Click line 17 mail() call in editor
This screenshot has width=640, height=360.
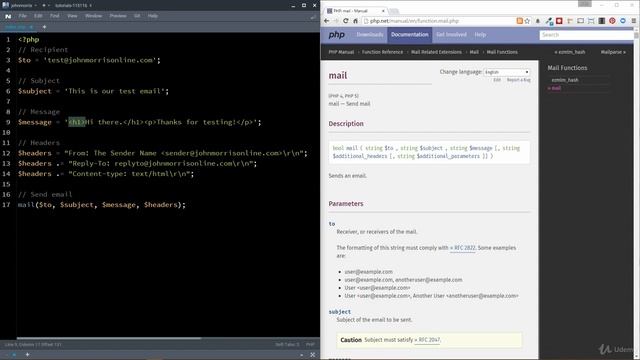pos(102,205)
